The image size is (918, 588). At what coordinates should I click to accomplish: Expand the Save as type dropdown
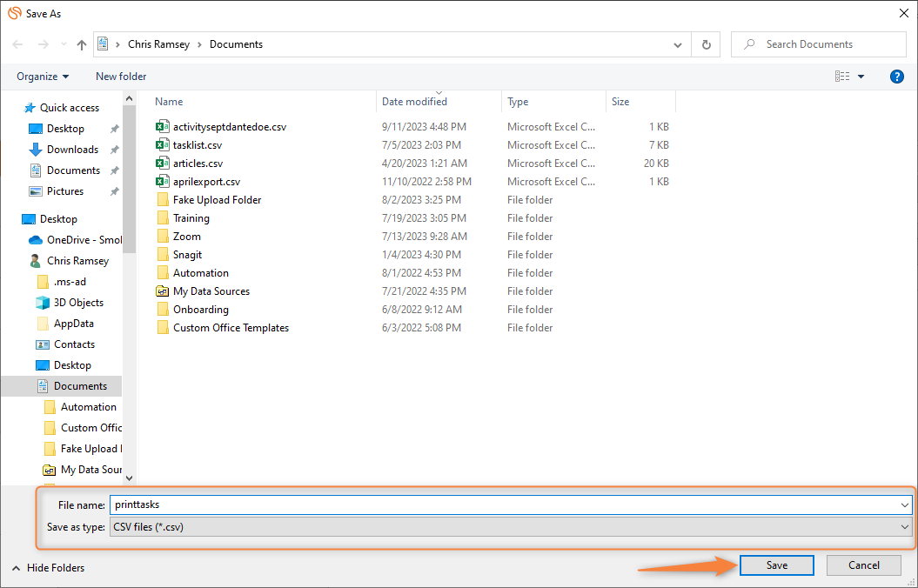[x=905, y=527]
